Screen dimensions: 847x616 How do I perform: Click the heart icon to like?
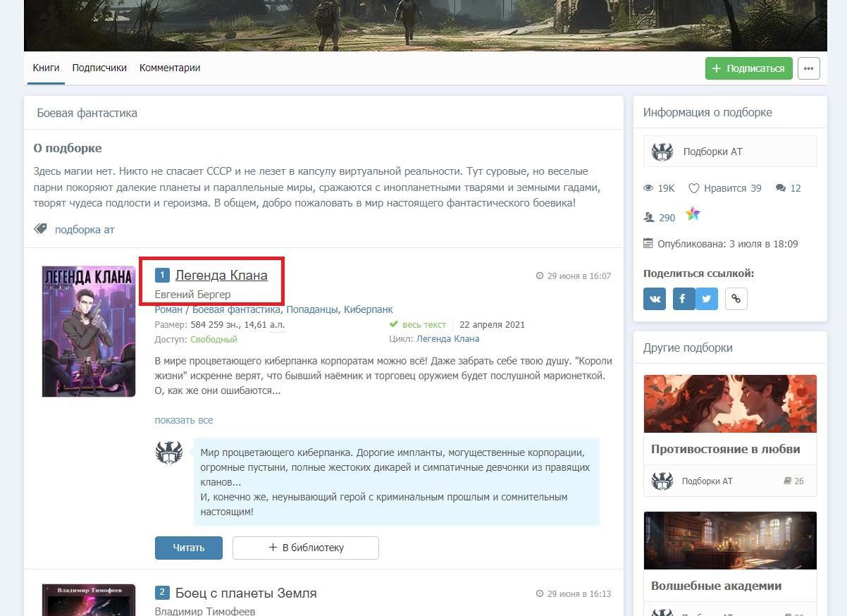pos(694,188)
